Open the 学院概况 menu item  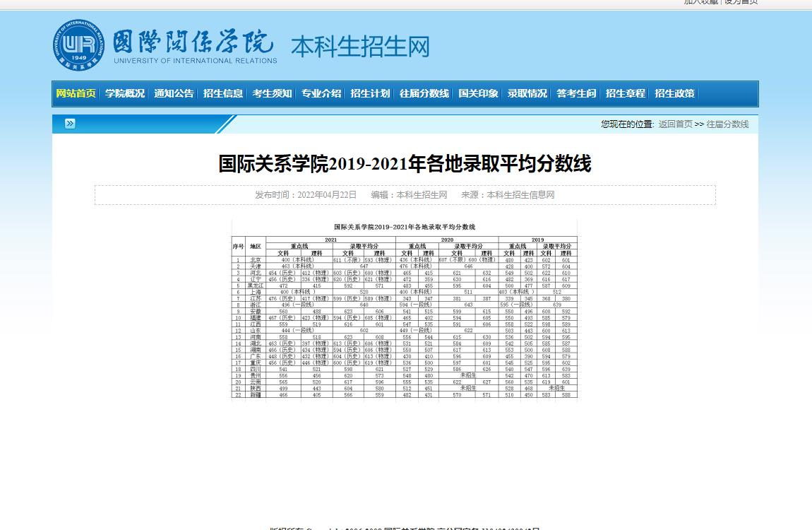point(125,94)
